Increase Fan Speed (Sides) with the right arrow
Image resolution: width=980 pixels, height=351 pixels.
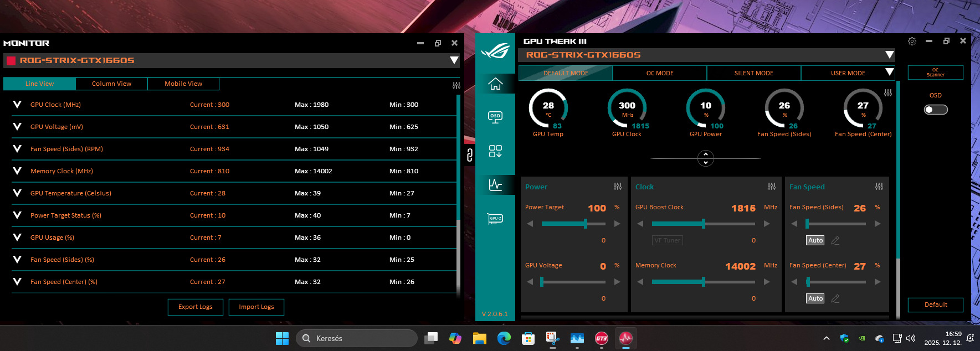pos(878,224)
